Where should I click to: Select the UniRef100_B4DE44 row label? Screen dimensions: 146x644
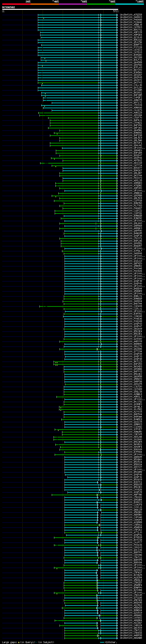point(131,289)
